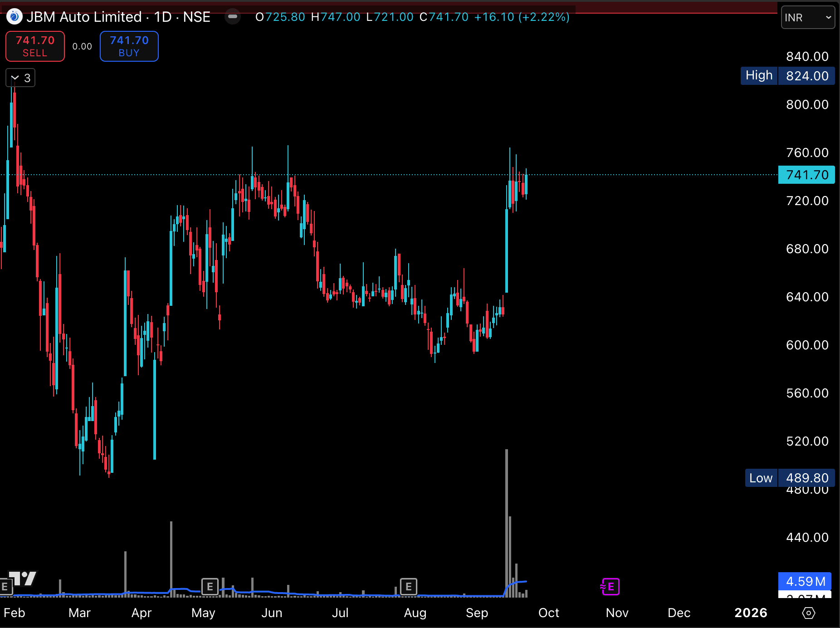Click the 720.00 price axis label
This screenshot has height=628, width=840.
tap(807, 201)
